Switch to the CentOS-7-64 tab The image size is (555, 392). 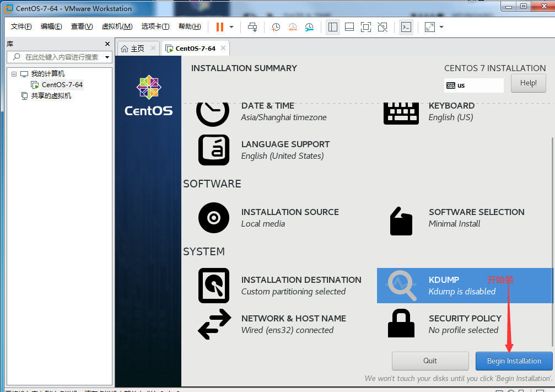(x=196, y=49)
